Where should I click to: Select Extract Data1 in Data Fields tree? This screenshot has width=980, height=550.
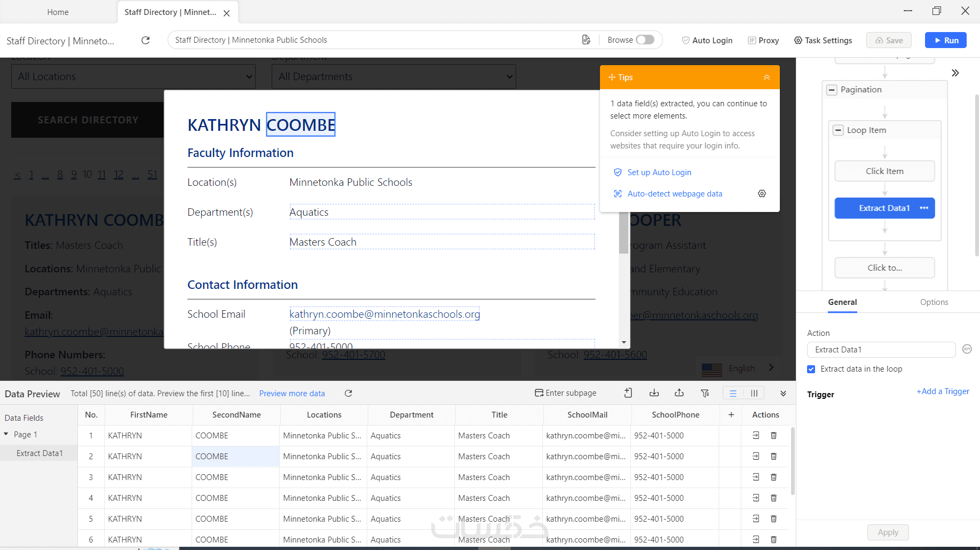pos(39,453)
